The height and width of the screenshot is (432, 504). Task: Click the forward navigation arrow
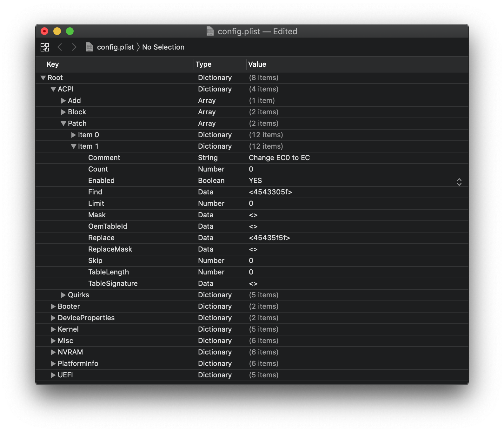click(x=74, y=47)
